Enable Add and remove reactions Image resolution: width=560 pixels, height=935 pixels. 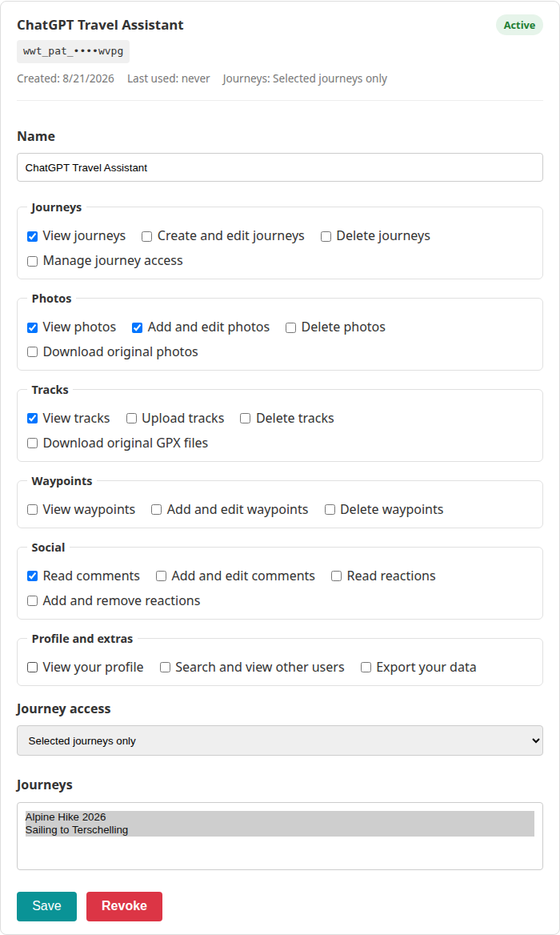[33, 601]
